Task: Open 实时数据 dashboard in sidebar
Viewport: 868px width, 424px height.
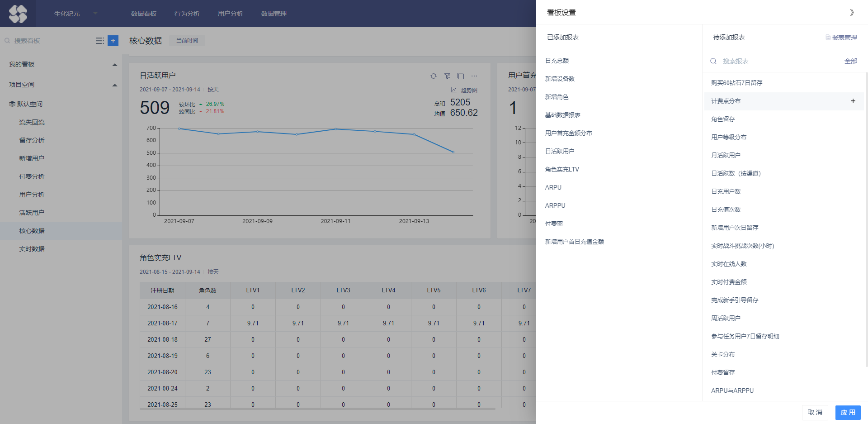Action: click(32, 249)
